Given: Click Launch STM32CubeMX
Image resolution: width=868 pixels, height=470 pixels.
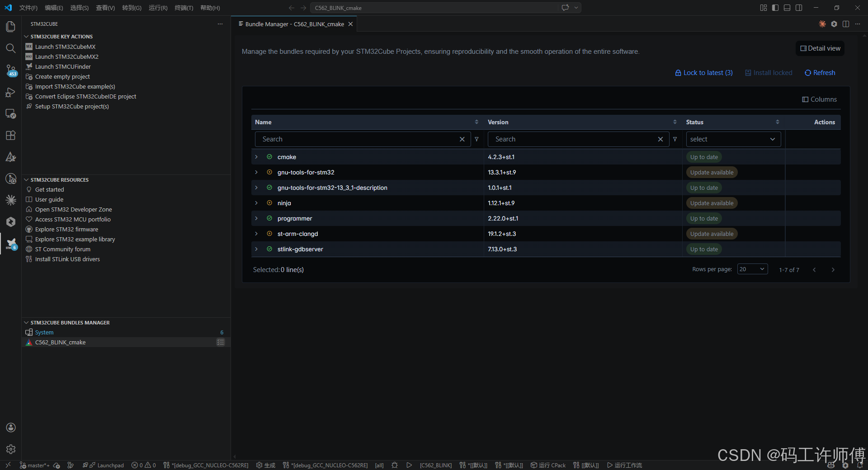Looking at the screenshot, I should click(x=65, y=47).
